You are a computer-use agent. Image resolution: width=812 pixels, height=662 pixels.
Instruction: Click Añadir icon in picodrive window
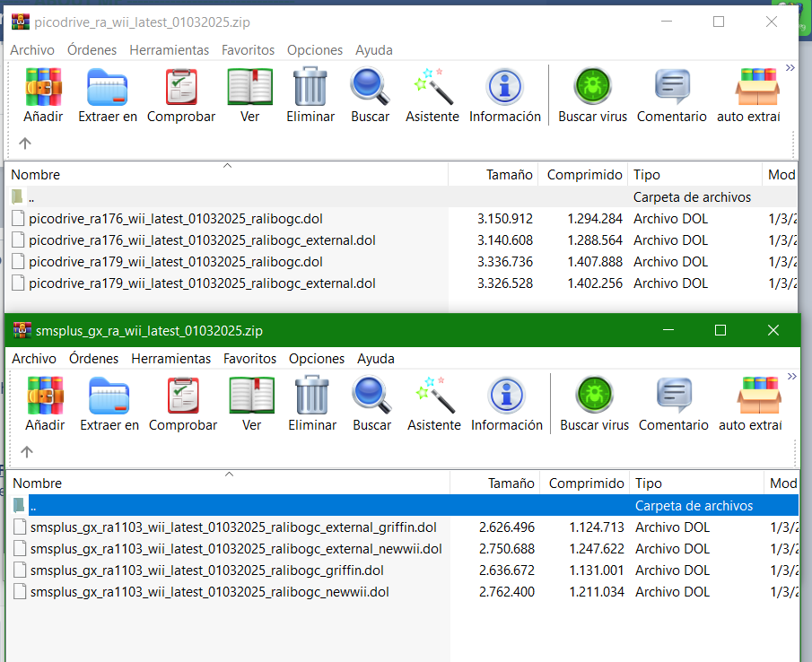[43, 87]
